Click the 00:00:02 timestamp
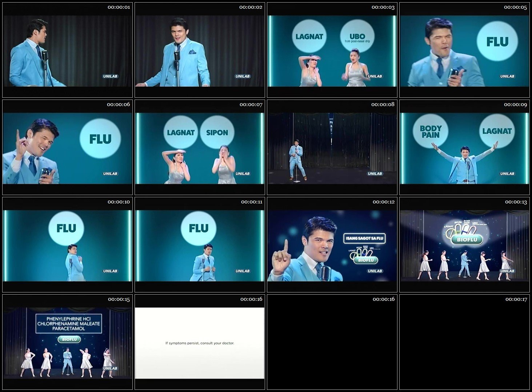This screenshot has height=392, width=532. pos(251,7)
